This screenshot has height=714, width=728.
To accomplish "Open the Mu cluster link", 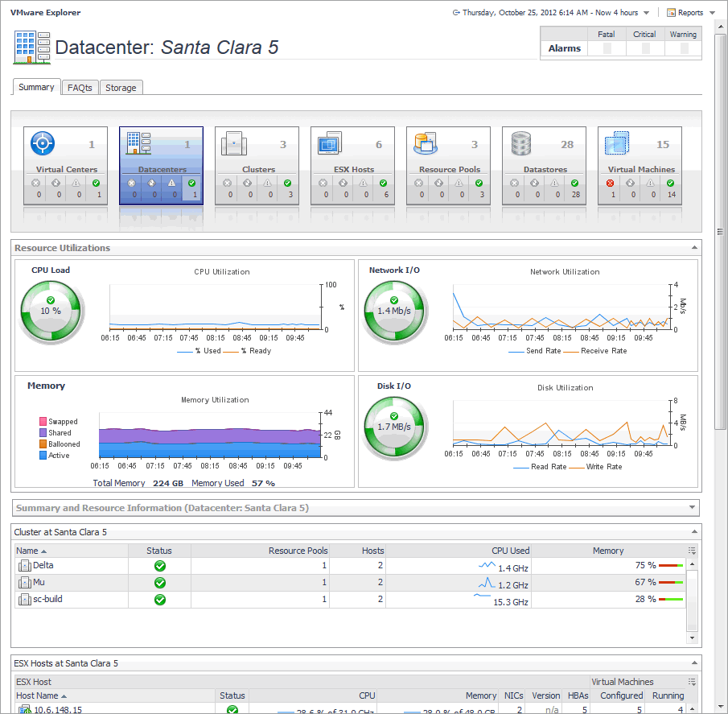I will (x=39, y=582).
